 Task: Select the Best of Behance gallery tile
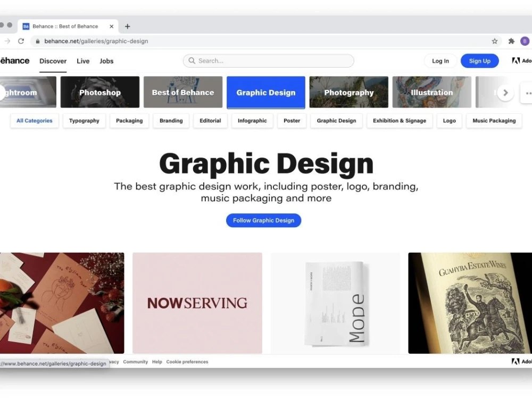183,92
